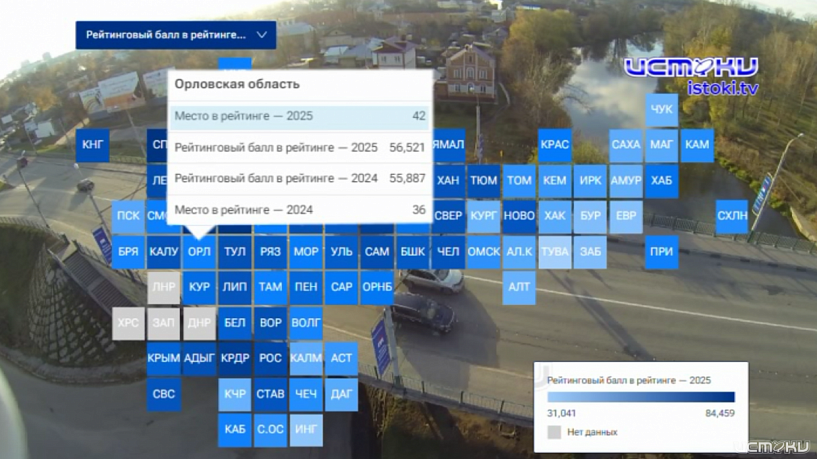Click the blue gradient legend bar
This screenshot has height=459, width=817.
pos(640,397)
